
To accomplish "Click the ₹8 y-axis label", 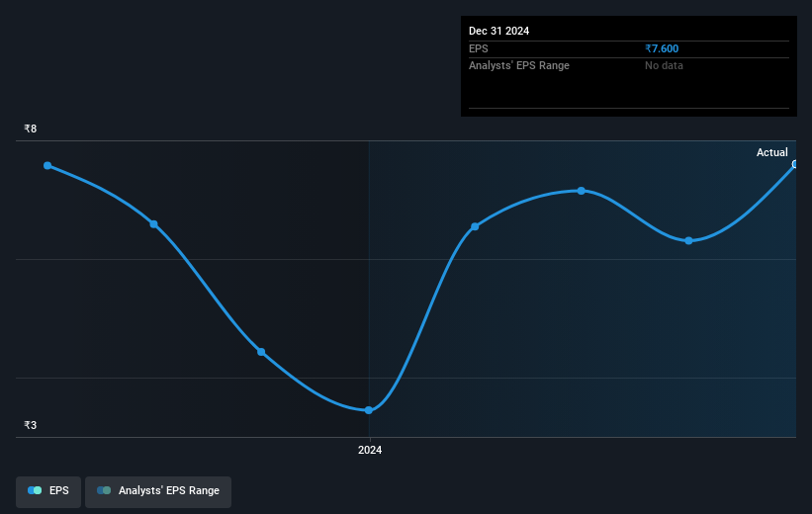I will (x=31, y=128).
